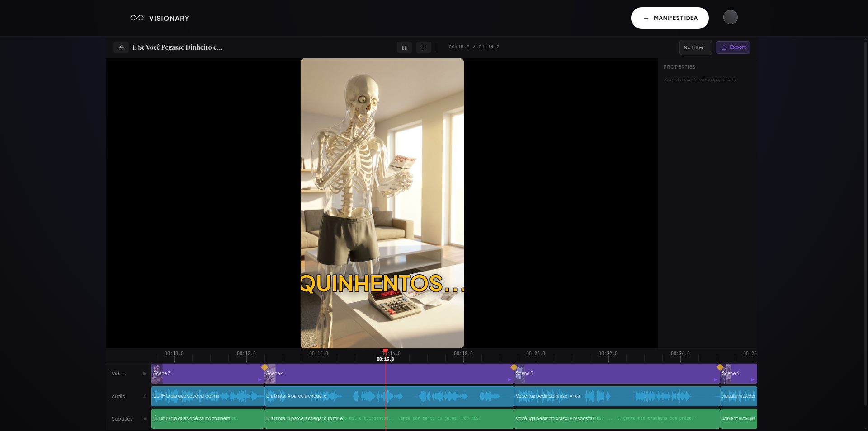Click the Subtitles track lines icon
The height and width of the screenshot is (431, 868).
(x=145, y=419)
